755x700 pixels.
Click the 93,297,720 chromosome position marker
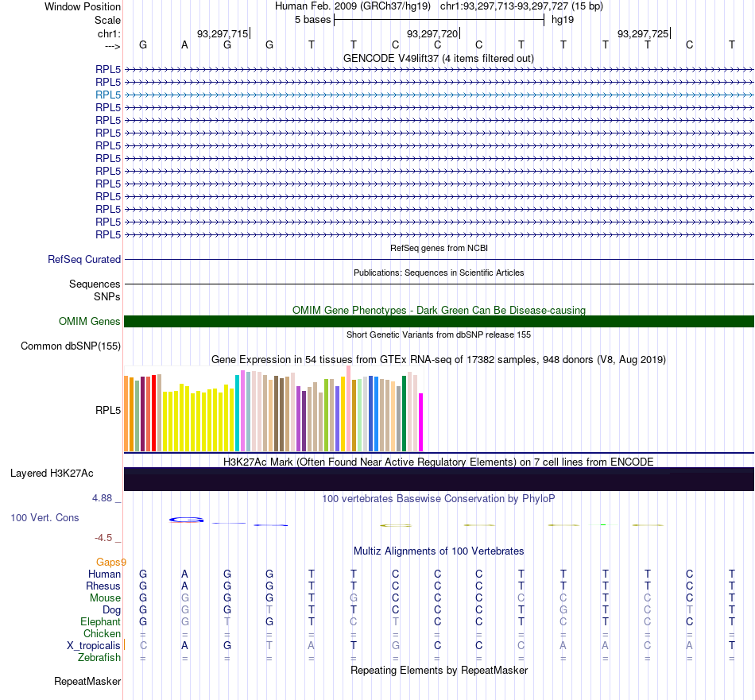432,33
